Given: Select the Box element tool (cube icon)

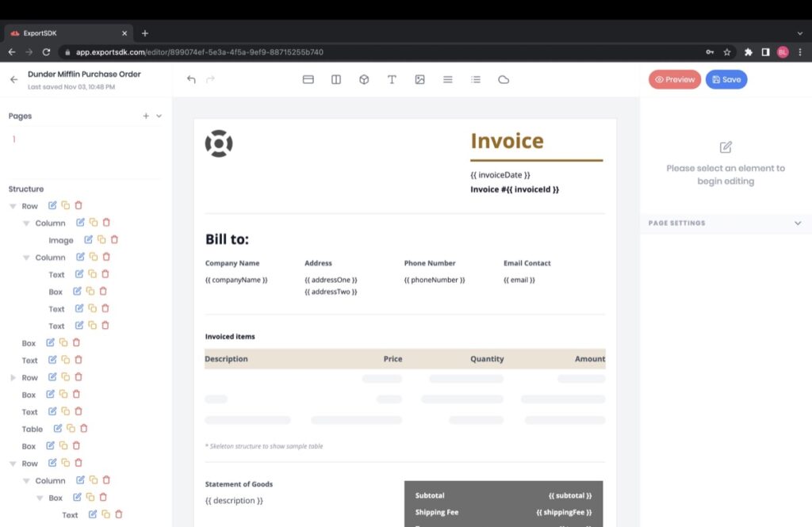Looking at the screenshot, I should 364,79.
